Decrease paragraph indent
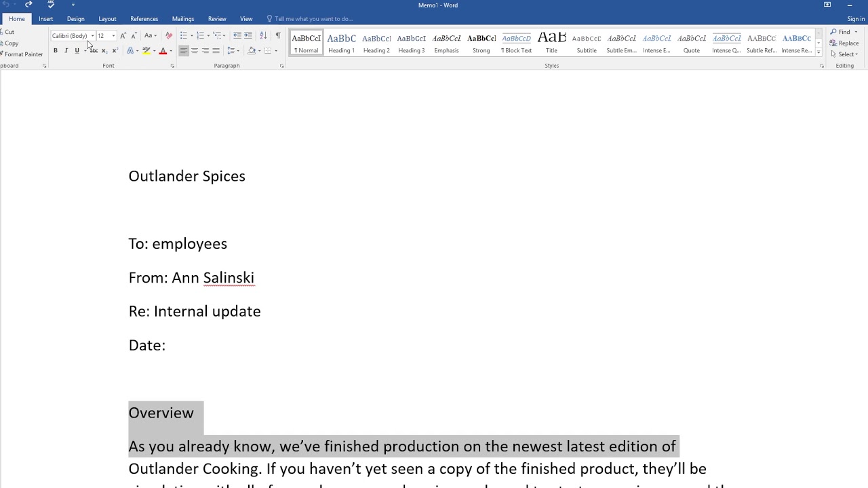Screen dimensions: 868x488 pos(237,35)
